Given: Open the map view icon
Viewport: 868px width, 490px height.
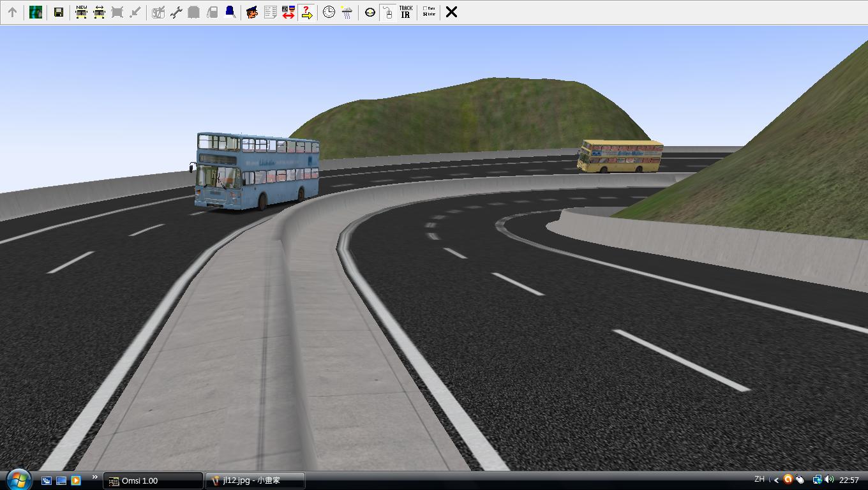Looking at the screenshot, I should coord(36,12).
